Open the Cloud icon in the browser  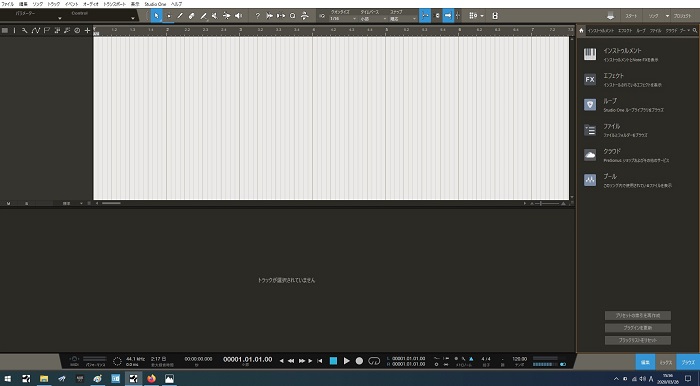pyautogui.click(x=590, y=155)
